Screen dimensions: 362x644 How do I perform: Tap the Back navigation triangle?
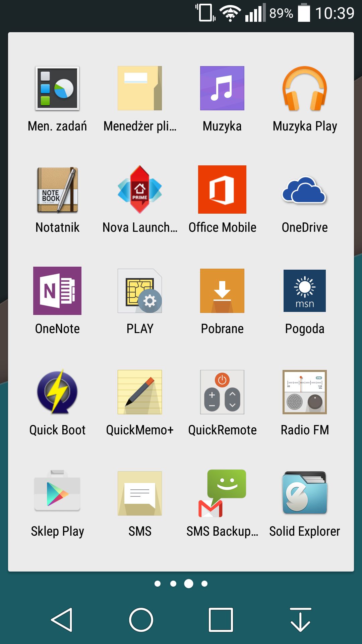(x=62, y=620)
